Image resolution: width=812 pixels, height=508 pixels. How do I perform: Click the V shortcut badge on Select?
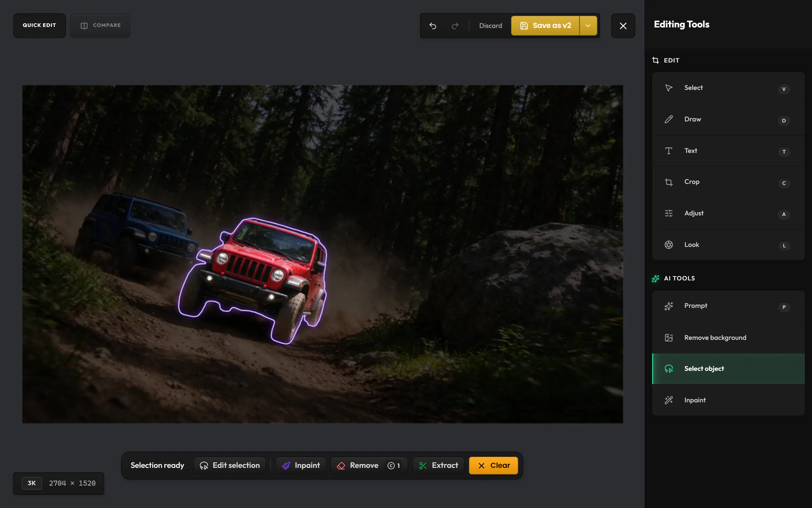coord(784,89)
